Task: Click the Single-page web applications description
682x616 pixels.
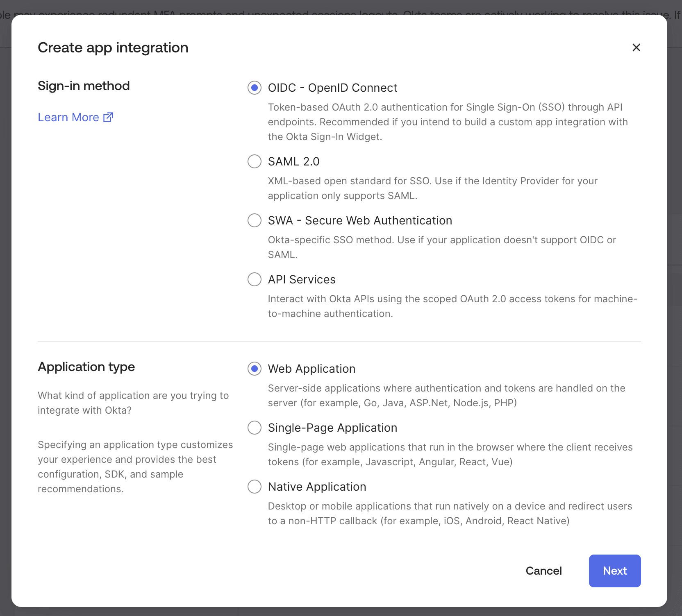Action: click(x=450, y=455)
